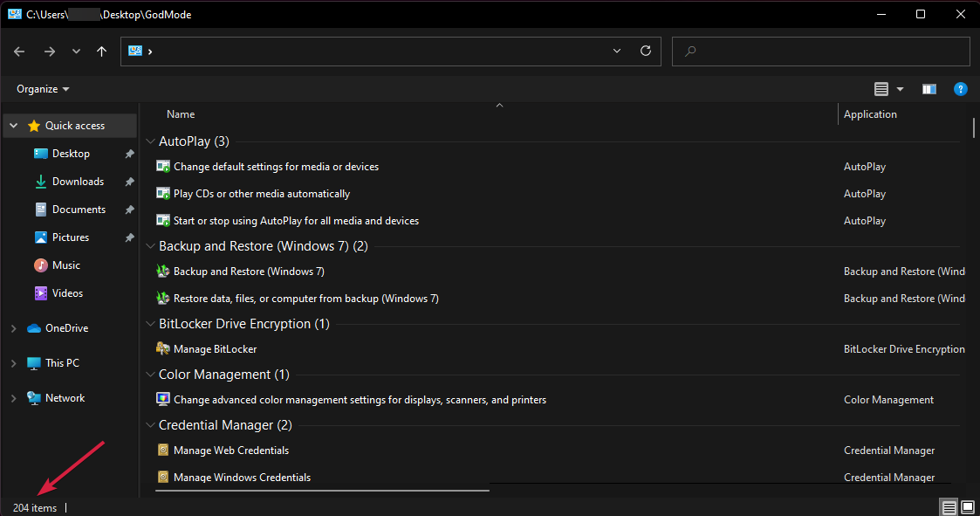980x516 pixels.
Task: Go back using the back arrow
Action: click(19, 52)
